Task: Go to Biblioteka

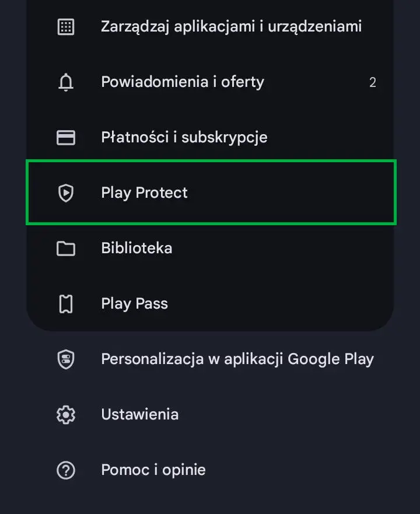Action: point(136,249)
